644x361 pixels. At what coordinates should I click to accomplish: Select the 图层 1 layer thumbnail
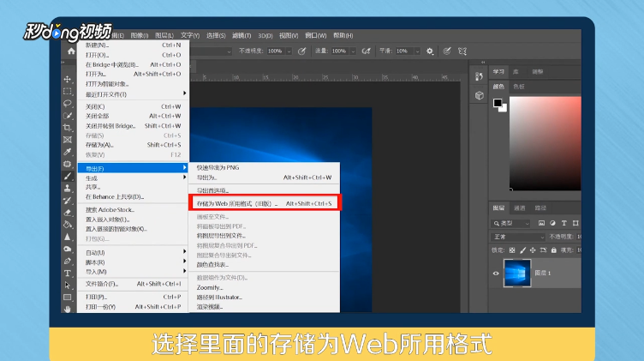coord(517,273)
